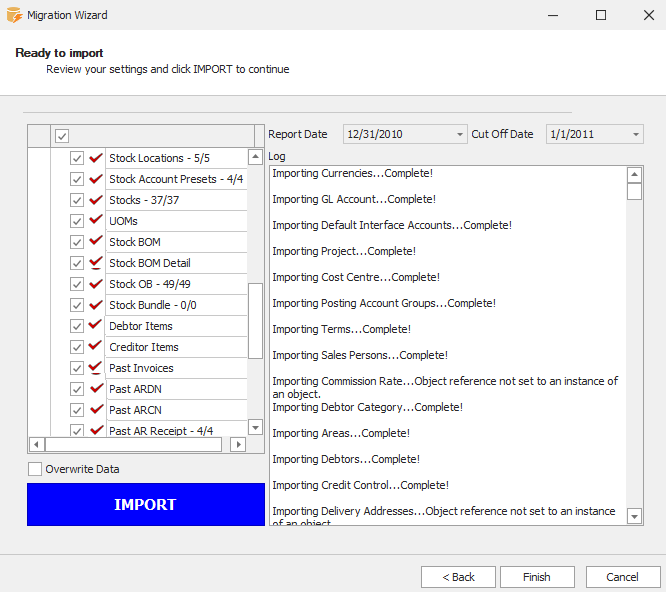Uncheck the Stocks - 37/37 checkbox
Image resolution: width=666 pixels, height=592 pixels.
77,200
